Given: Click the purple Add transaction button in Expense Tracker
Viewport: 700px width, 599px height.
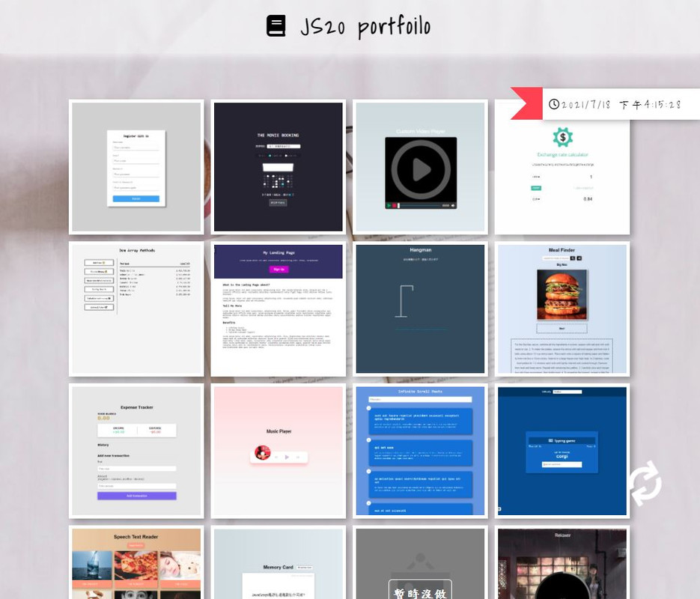Looking at the screenshot, I should [136, 496].
